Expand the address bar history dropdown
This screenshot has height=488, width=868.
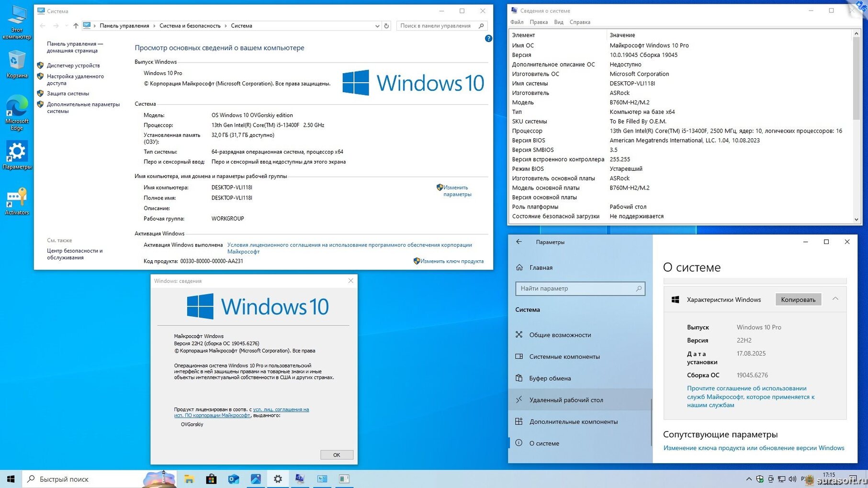tap(377, 26)
